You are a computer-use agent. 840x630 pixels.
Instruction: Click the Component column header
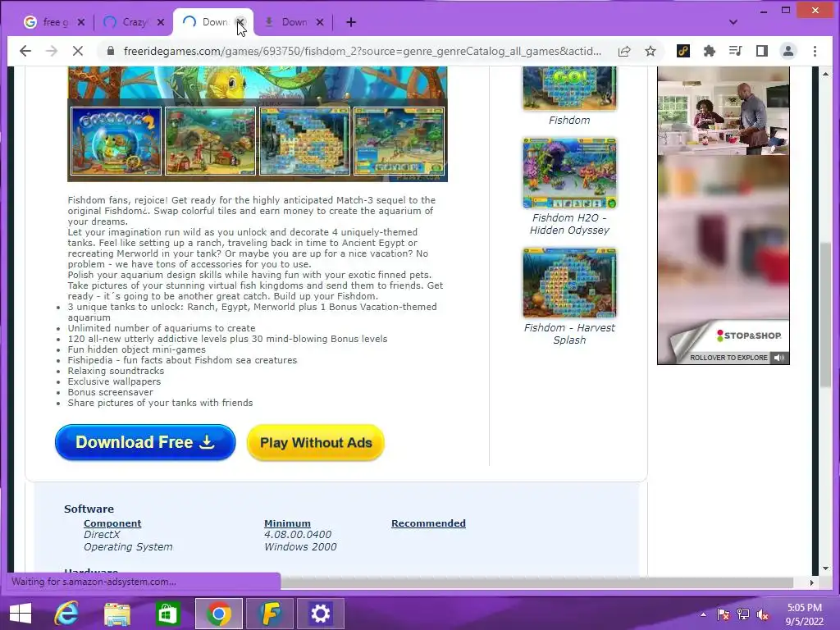click(x=112, y=523)
